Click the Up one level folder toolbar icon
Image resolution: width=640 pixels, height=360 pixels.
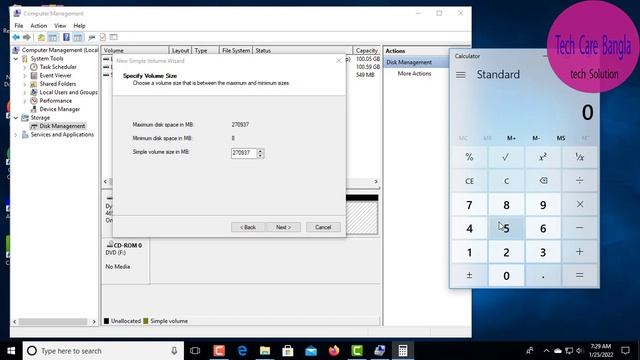click(41, 37)
